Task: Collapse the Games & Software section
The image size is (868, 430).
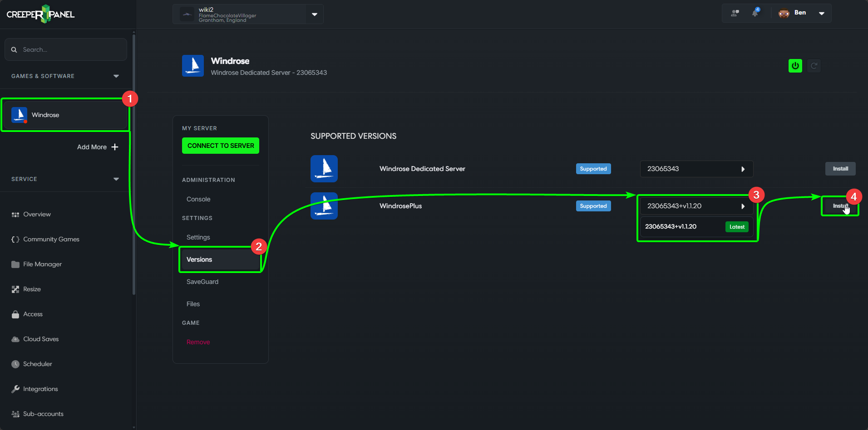Action: (116, 76)
